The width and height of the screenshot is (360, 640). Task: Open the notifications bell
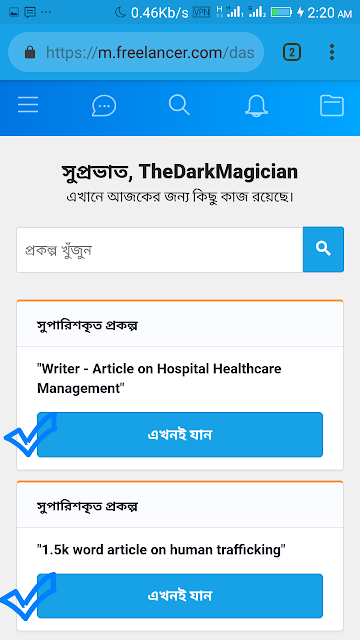[x=256, y=106]
